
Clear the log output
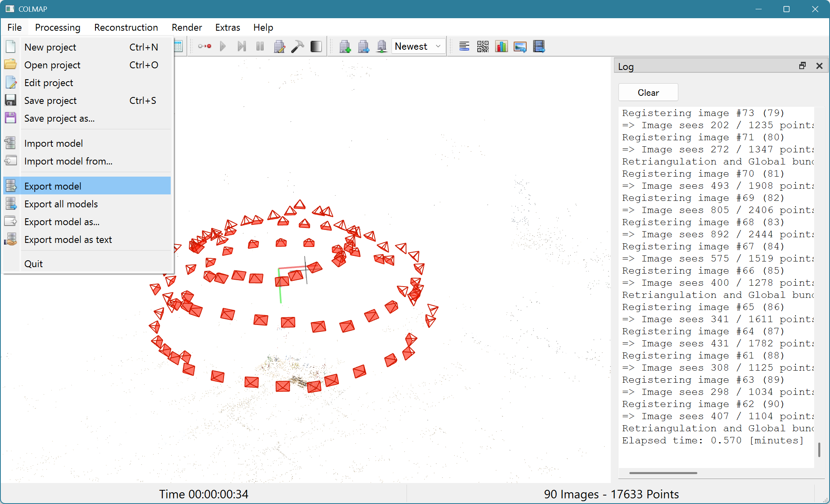point(648,92)
